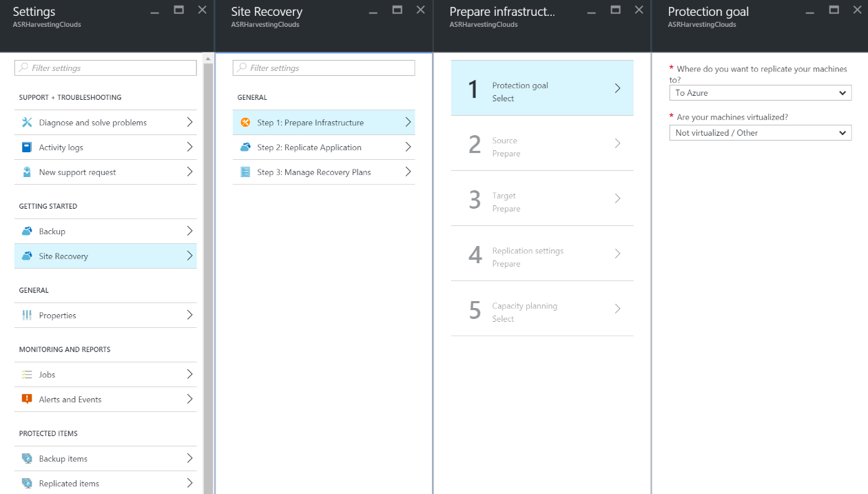This screenshot has height=494, width=868.
Task: Click the GETTING STARTED heading
Action: [48, 207]
